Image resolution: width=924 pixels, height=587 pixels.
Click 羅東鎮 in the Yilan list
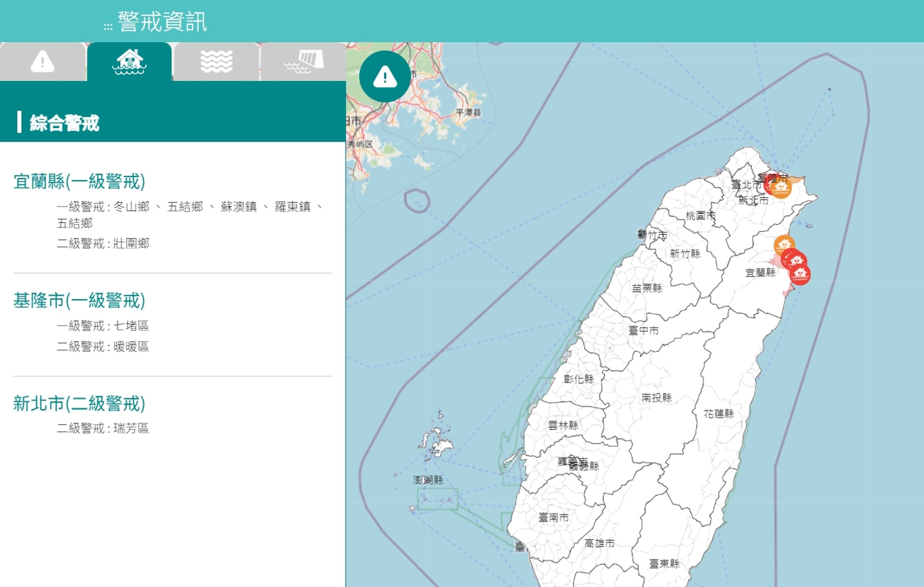tap(293, 207)
